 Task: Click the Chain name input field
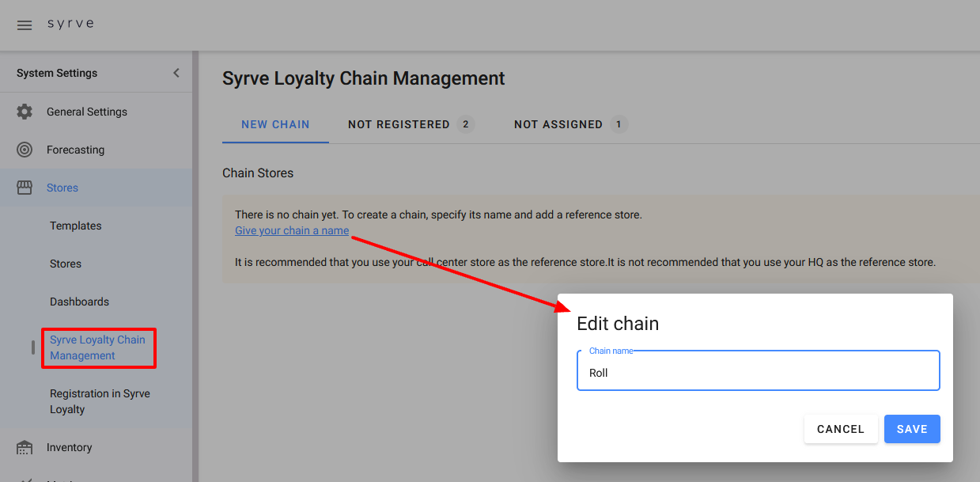pos(758,373)
